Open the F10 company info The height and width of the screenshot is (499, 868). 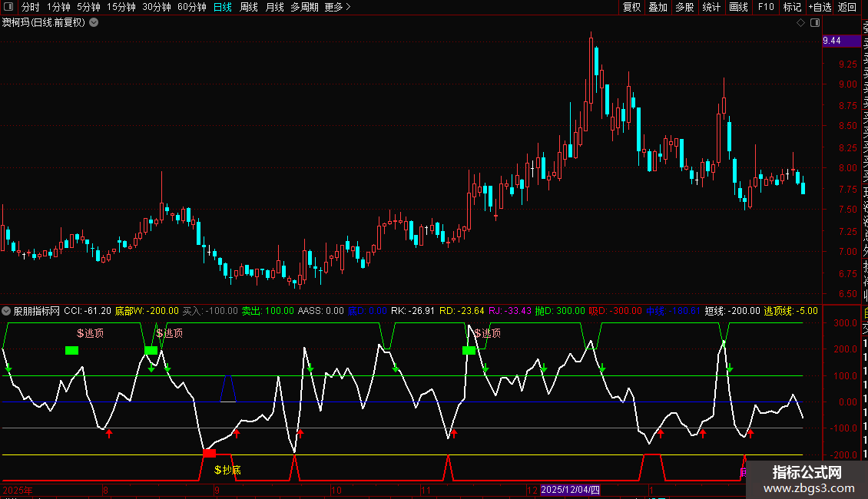[766, 7]
